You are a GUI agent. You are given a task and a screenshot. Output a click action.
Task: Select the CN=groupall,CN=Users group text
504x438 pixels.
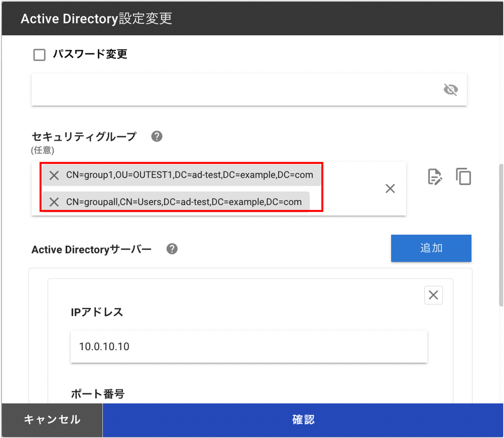point(184,202)
